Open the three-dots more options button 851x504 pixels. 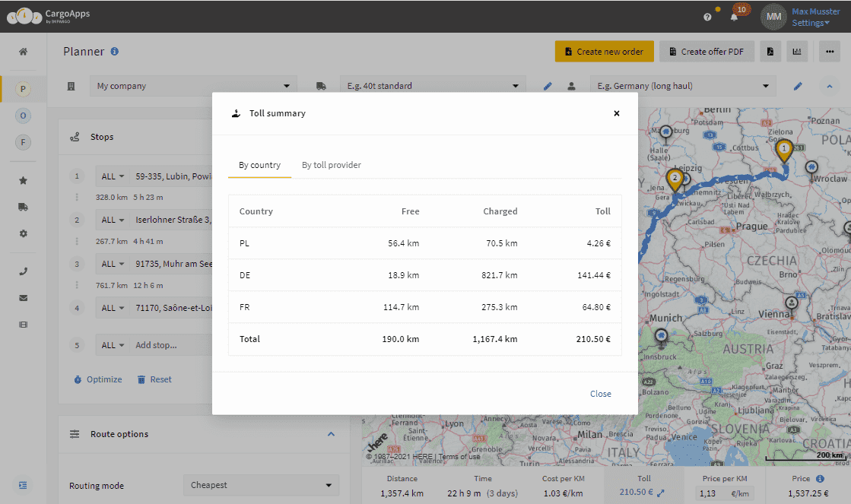tap(829, 52)
